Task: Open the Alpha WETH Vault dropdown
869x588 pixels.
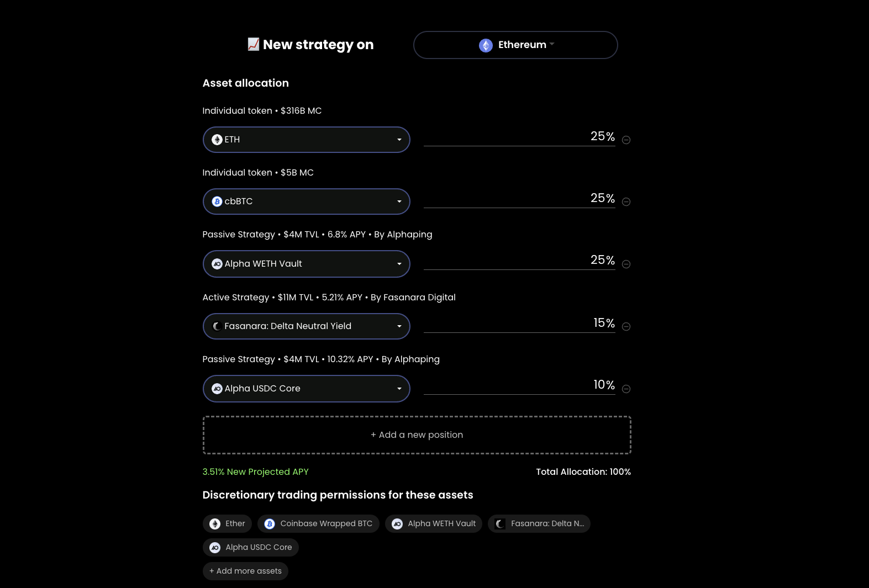Action: [306, 264]
